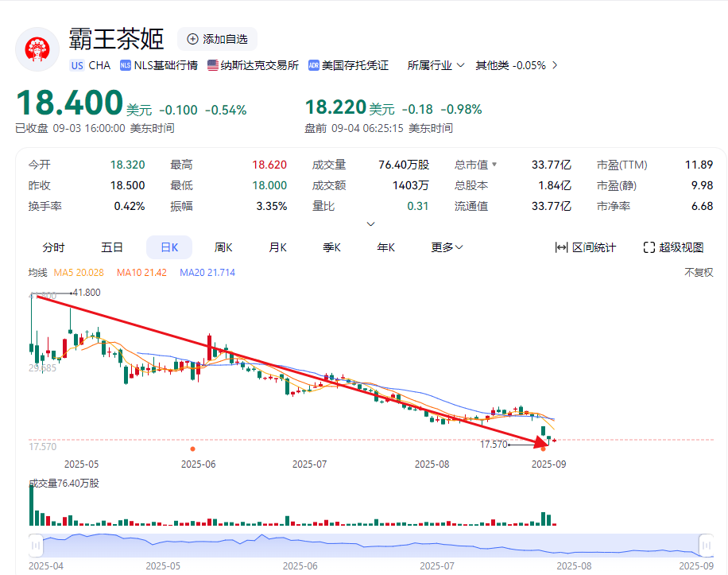Expand more stats via down chevron
This screenshot has height=575, width=728.
point(370,223)
